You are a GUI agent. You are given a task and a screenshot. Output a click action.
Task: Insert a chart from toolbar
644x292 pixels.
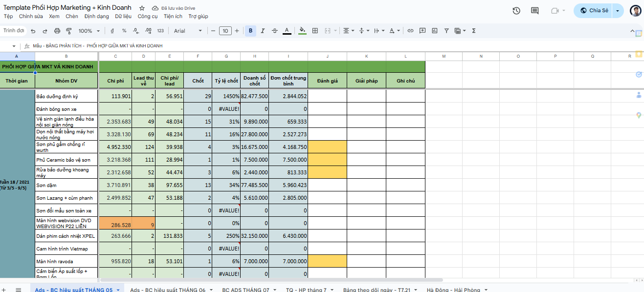[435, 31]
